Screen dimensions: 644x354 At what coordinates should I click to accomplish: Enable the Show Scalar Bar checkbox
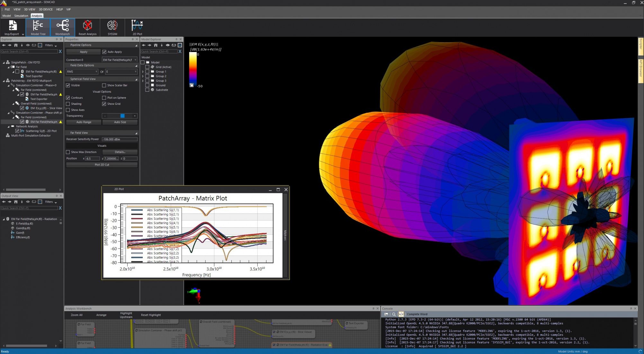tap(104, 85)
